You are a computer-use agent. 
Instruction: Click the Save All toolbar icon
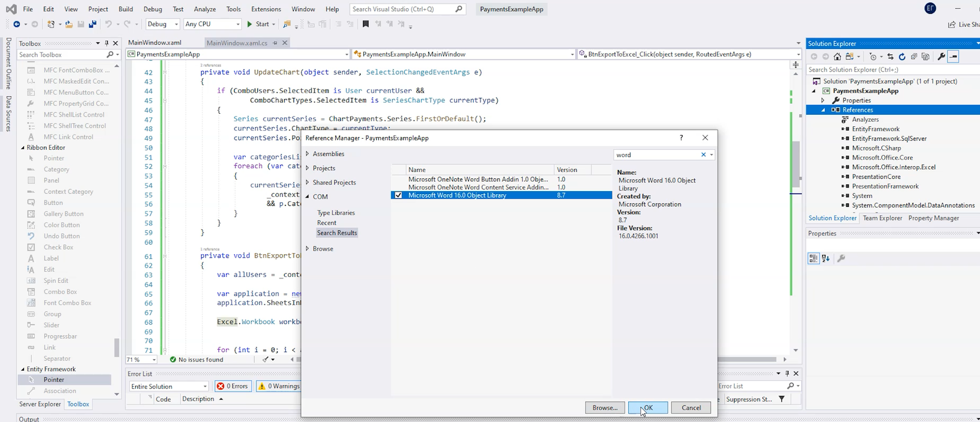pyautogui.click(x=92, y=24)
